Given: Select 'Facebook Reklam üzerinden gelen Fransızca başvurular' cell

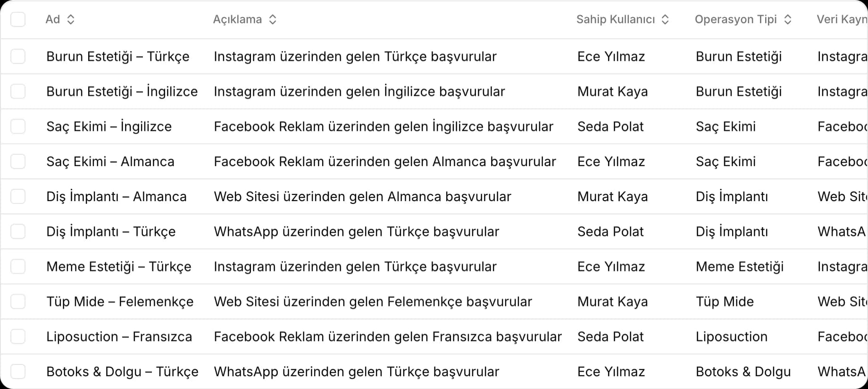Looking at the screenshot, I should 388,337.
